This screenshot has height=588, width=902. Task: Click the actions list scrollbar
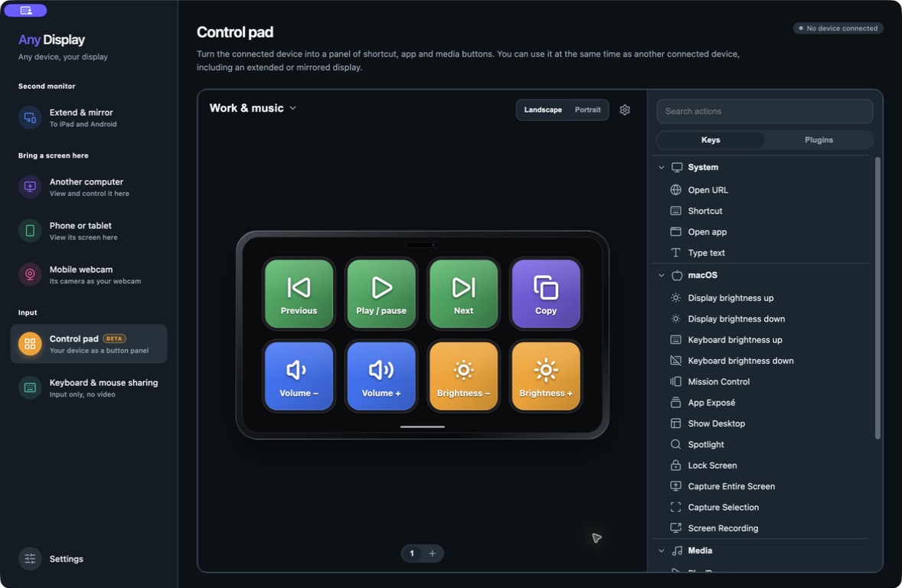pos(877,298)
